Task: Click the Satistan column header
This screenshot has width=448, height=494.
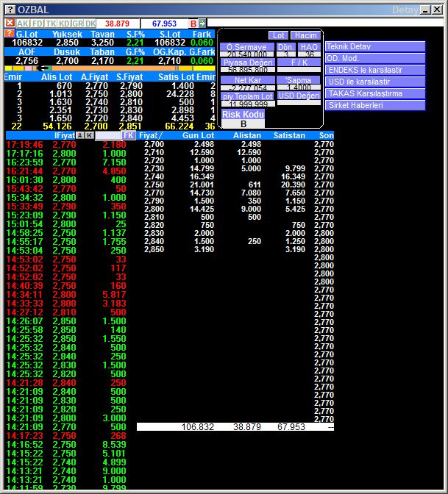Action: [x=289, y=135]
